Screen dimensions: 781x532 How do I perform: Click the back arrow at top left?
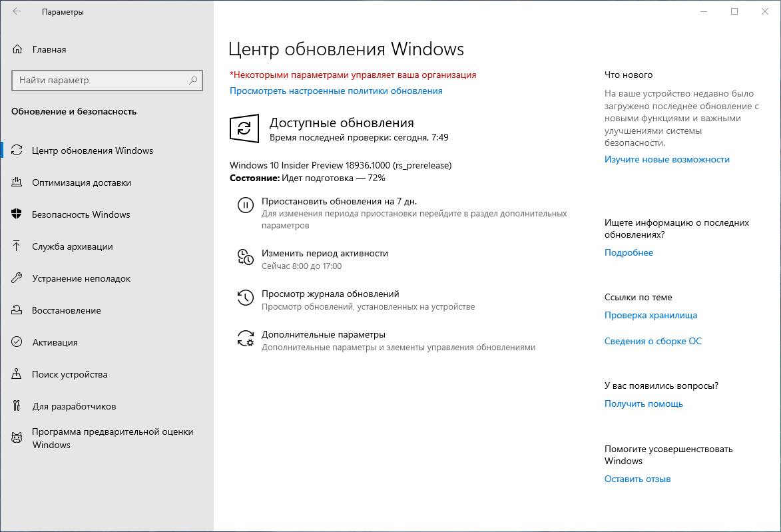15,11
